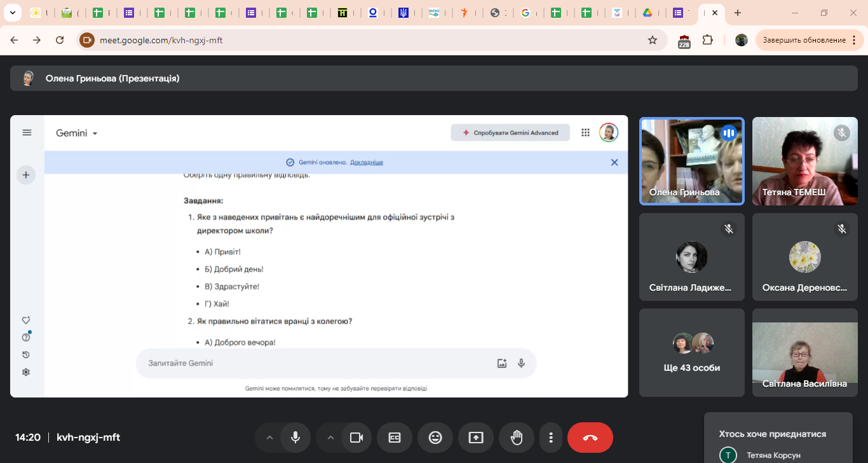
Task: Open more options three-dot menu
Action: click(x=551, y=438)
